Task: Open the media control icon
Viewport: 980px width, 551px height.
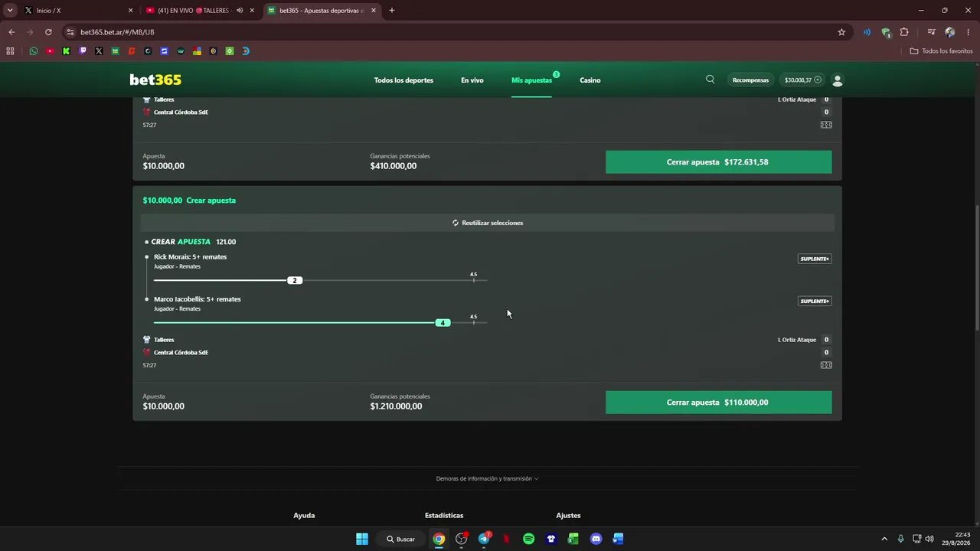Action: coord(931,32)
